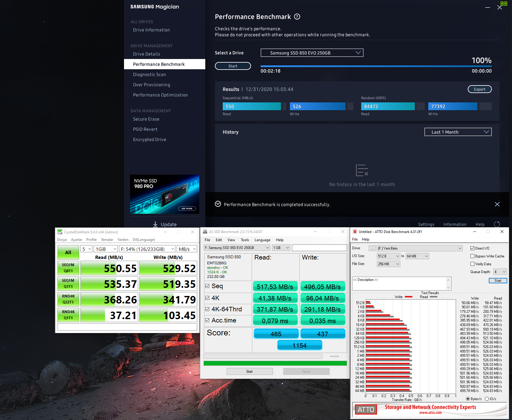Minimize the Samsung Magician window
This screenshot has height=420, width=512.
488,8
